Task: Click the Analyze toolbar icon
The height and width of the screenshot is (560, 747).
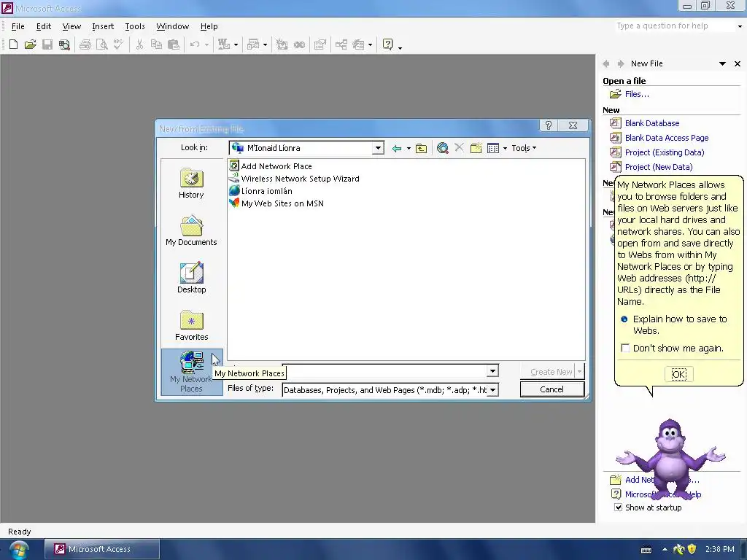Action: [x=253, y=44]
